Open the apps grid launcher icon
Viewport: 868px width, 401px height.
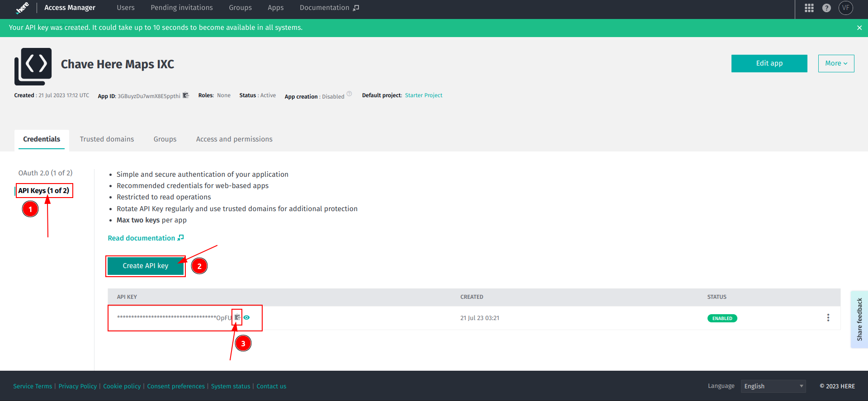(x=809, y=8)
